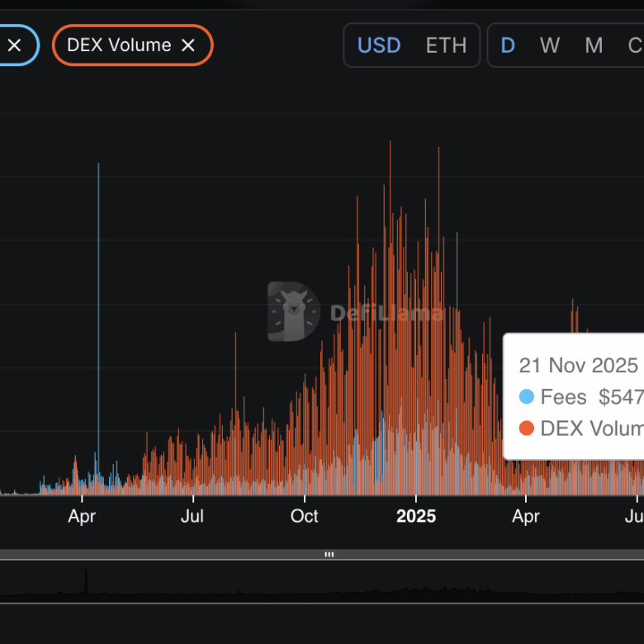Choose the C interval option
Viewport: 644px width, 644px height.
pyautogui.click(x=635, y=45)
